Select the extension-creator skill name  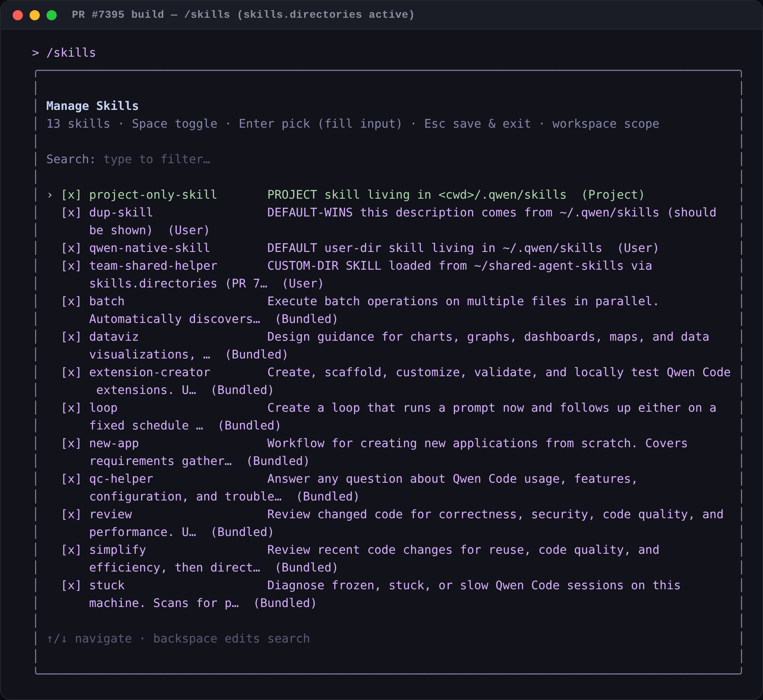coord(150,372)
